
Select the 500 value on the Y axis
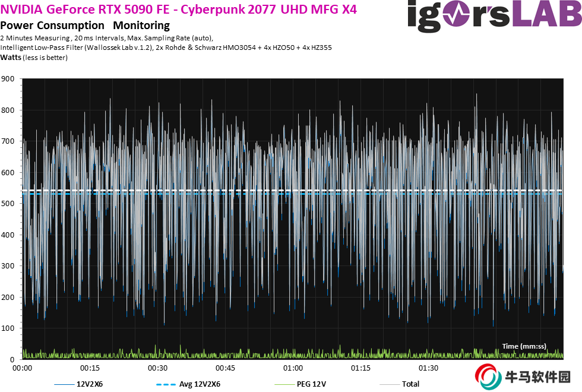(x=8, y=204)
